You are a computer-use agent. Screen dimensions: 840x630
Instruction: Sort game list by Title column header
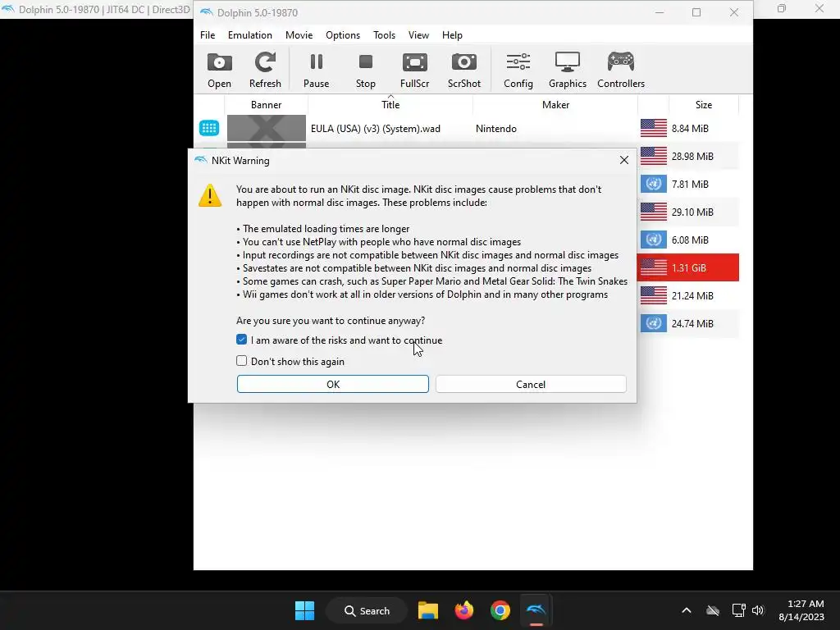click(x=390, y=104)
